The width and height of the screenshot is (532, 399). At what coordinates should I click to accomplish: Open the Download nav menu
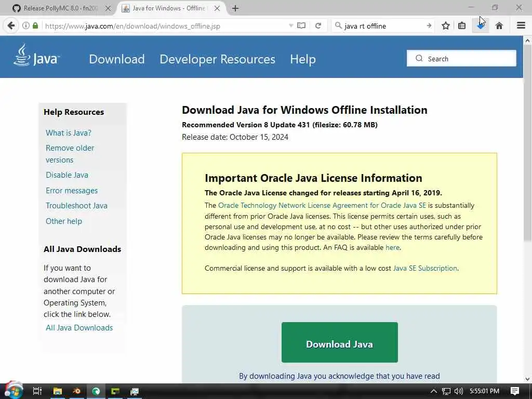117,59
